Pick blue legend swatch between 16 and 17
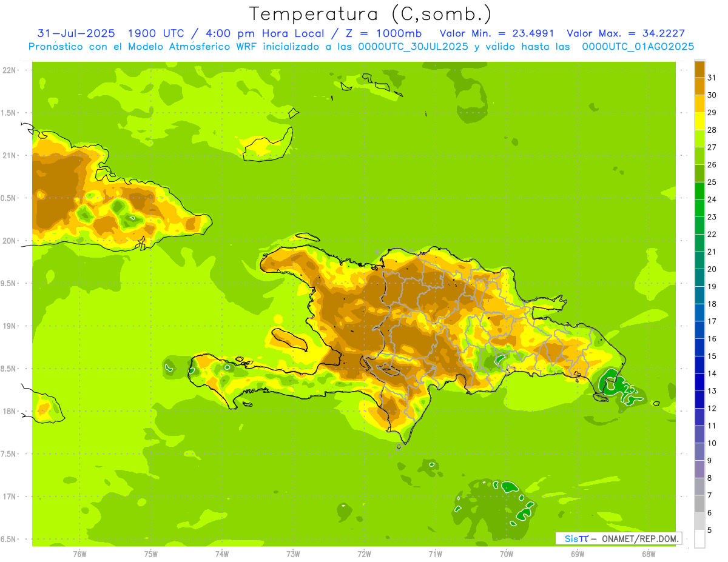The width and height of the screenshot is (728, 562). coord(699,330)
